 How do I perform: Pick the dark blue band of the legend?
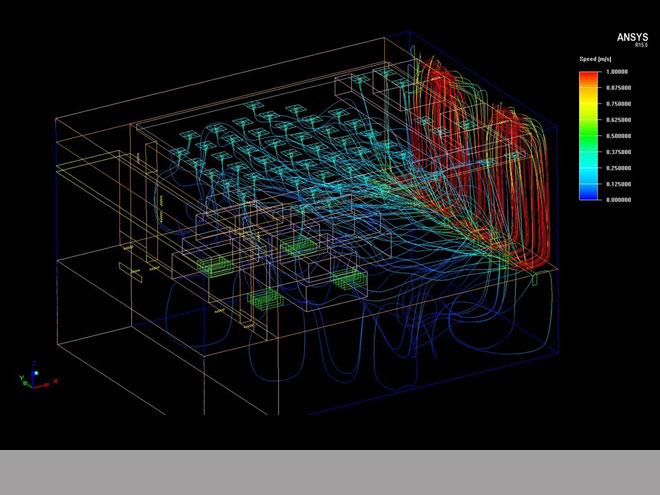click(589, 193)
